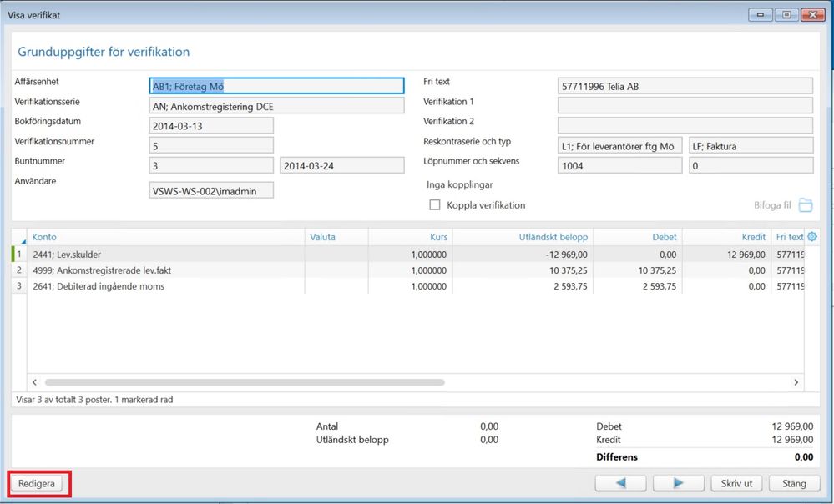834x504 pixels.
Task: Select row 2641; Debiterad ingående moms
Action: [x=167, y=286]
